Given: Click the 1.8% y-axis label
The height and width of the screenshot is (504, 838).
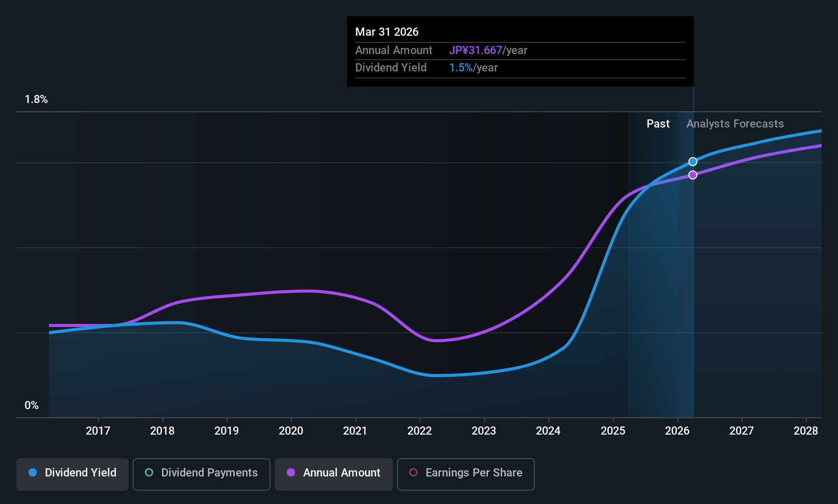Looking at the screenshot, I should [x=36, y=99].
